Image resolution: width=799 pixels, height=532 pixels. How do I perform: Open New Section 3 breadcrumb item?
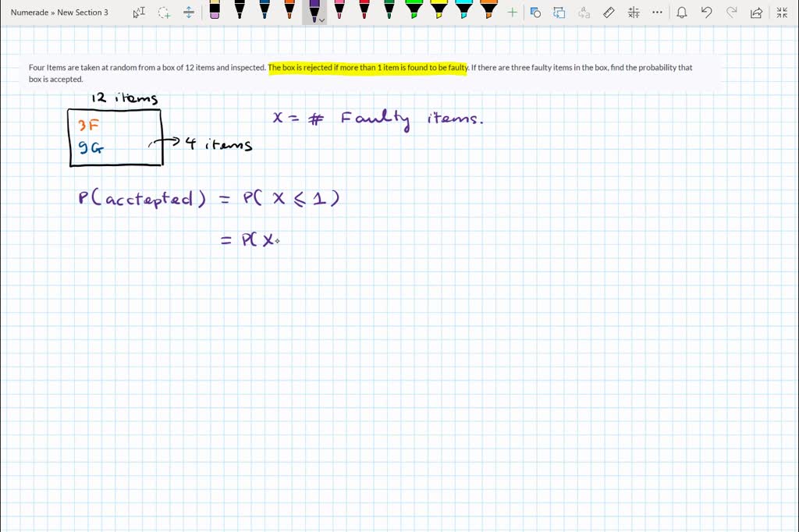[x=81, y=12]
